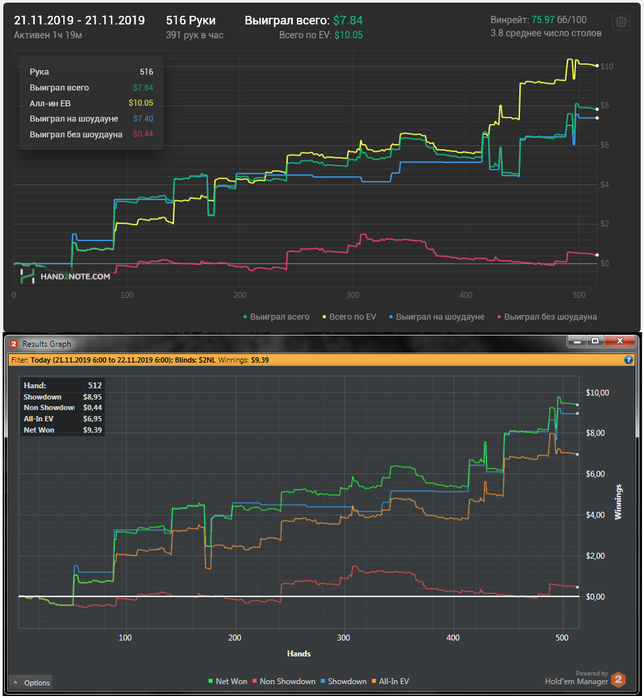Click the orange All-In EV legend swatch
This screenshot has width=644, height=700.
pos(374,681)
